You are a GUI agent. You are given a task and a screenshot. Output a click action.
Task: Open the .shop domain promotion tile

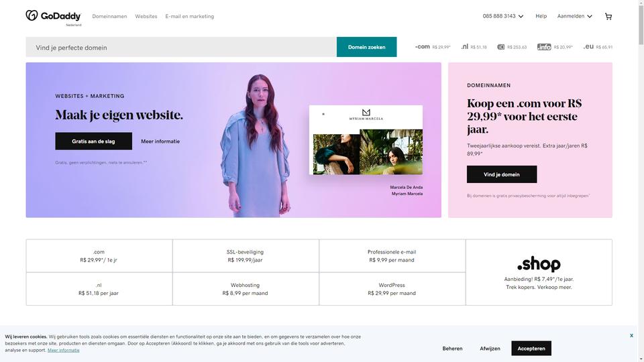click(539, 273)
